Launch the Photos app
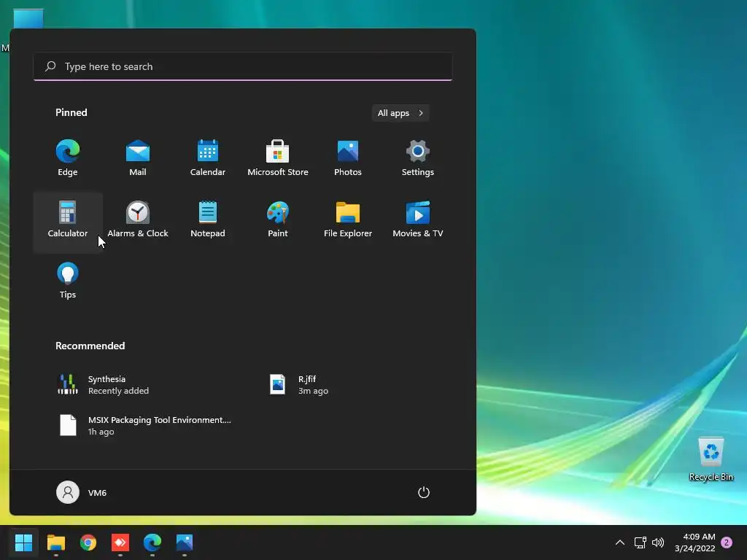This screenshot has height=560, width=747. pos(348,158)
